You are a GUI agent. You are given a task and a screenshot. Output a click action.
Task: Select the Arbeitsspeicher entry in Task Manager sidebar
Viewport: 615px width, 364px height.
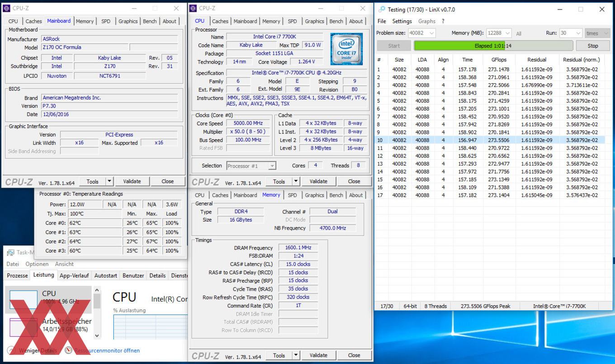tap(48, 326)
